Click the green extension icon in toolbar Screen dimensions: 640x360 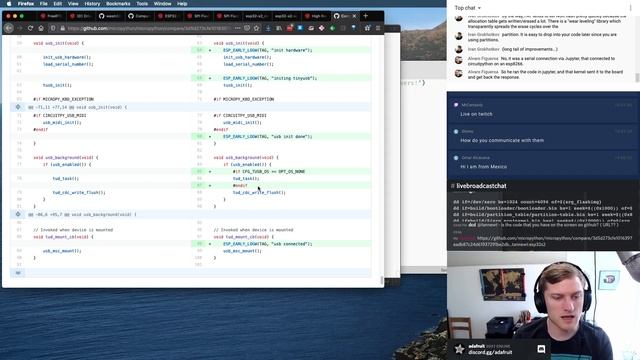[x=332, y=28]
